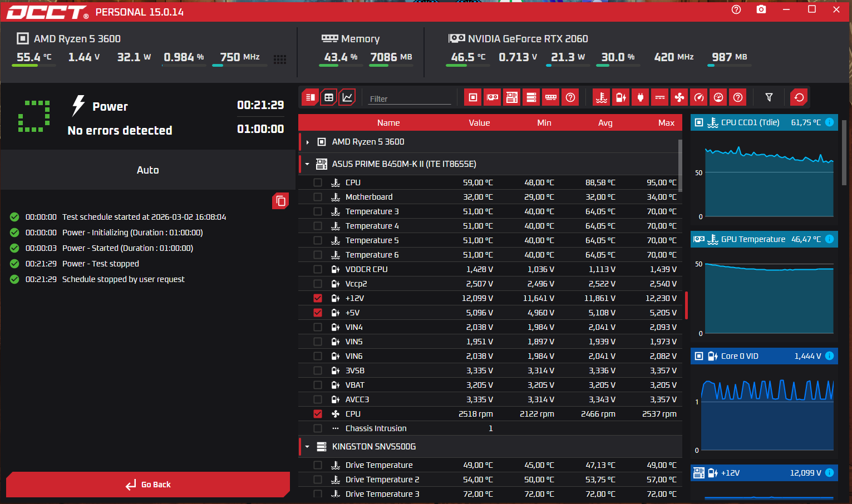Click the CPU temperature 55.4 °C header value
The height and width of the screenshot is (504, 852).
point(34,57)
